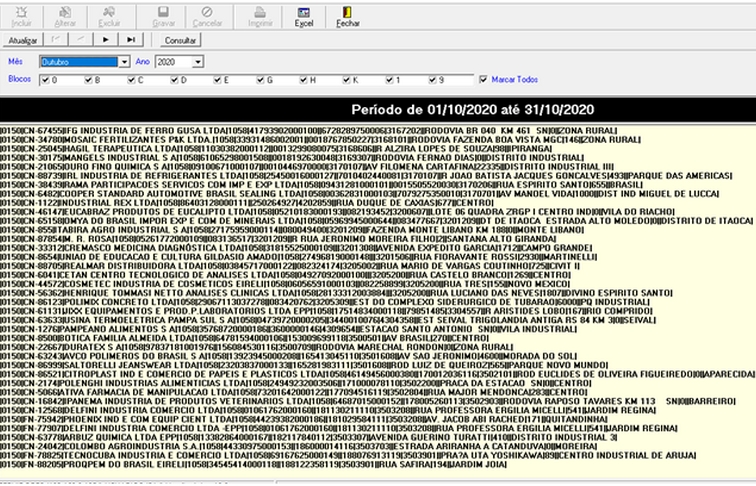756x486 pixels.
Task: Select row for AVCO POLIMEROS DO BRASIL
Action: (x=288, y=356)
